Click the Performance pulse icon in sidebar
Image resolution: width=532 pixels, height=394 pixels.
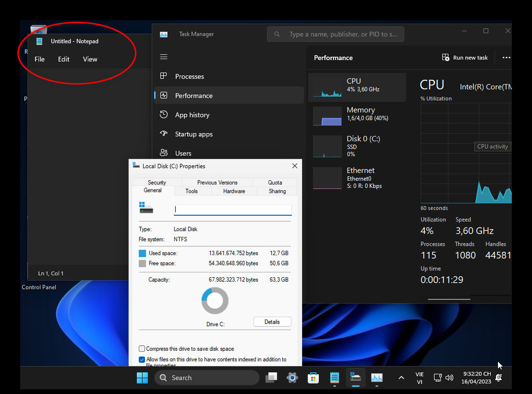click(163, 96)
